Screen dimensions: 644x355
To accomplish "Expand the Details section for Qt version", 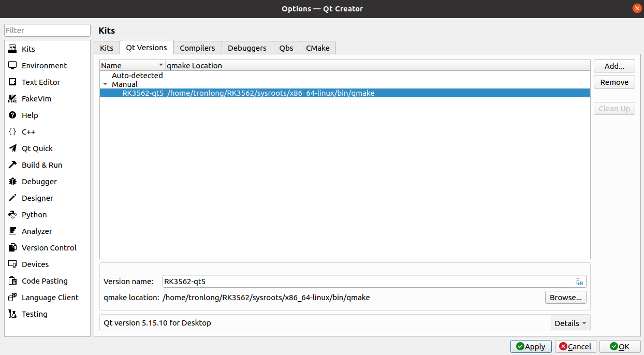I will pos(570,323).
